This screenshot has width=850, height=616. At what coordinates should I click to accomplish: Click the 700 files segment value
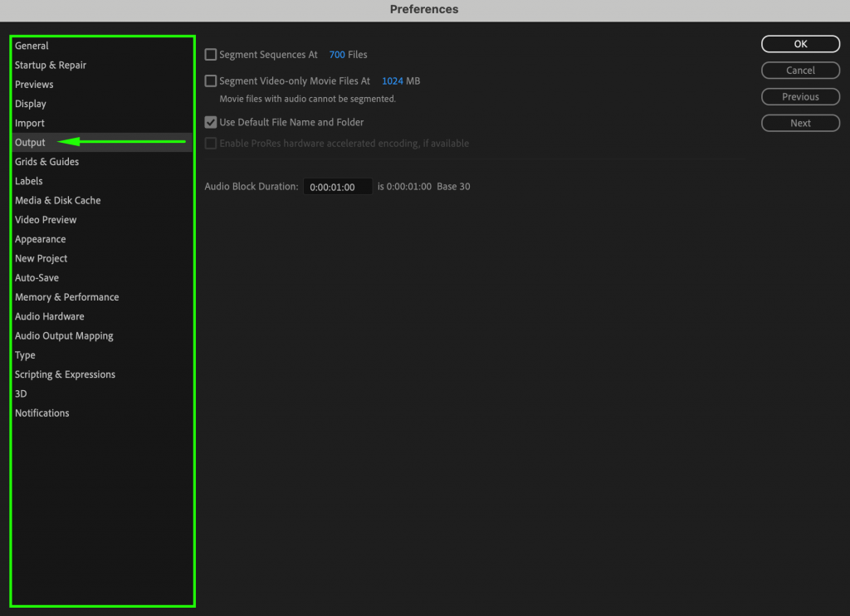point(337,55)
